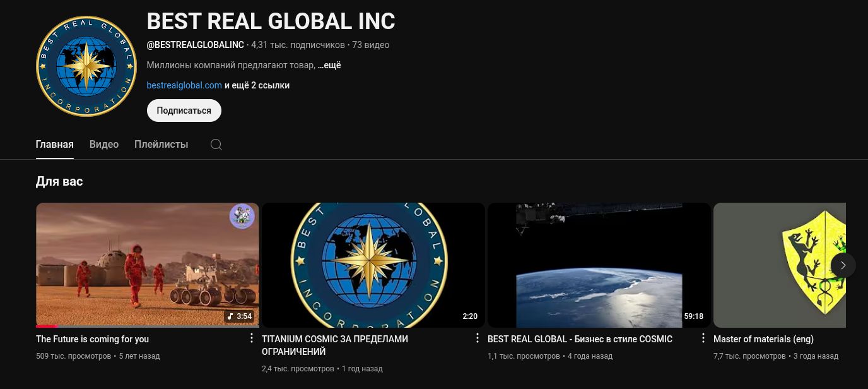Click '2,4 тыс. просмотров • 1 год назад' text
This screenshot has width=868, height=389.
tap(322, 369)
